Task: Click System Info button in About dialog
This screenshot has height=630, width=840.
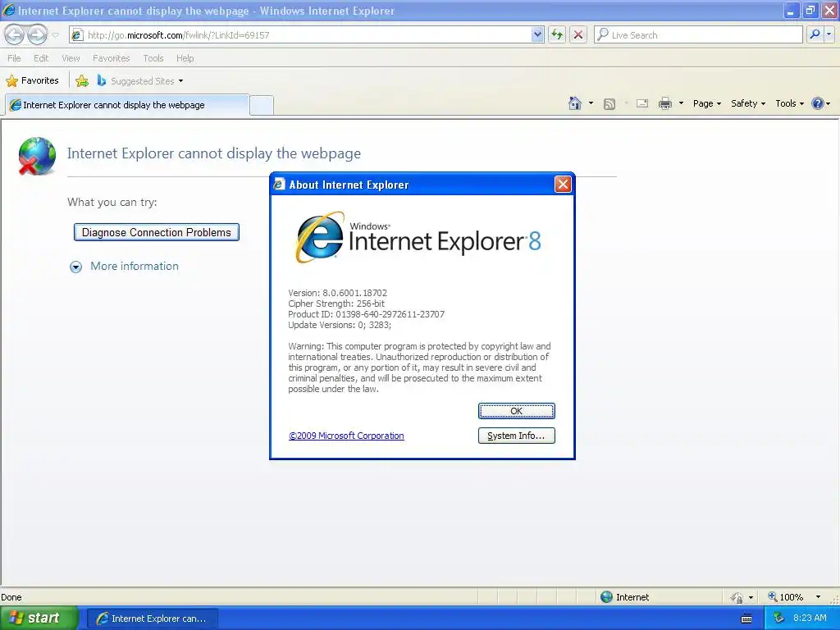Action: click(517, 436)
